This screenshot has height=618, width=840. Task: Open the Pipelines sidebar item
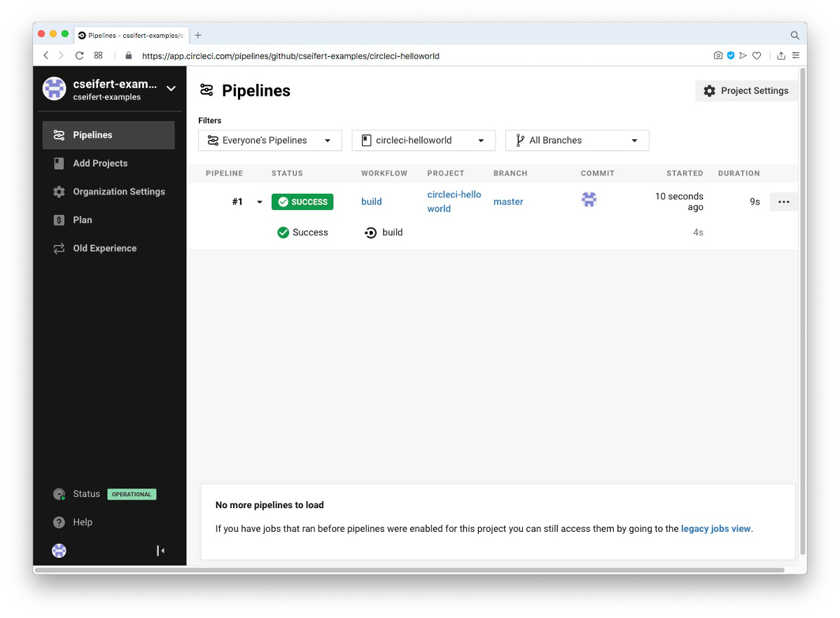(x=108, y=135)
